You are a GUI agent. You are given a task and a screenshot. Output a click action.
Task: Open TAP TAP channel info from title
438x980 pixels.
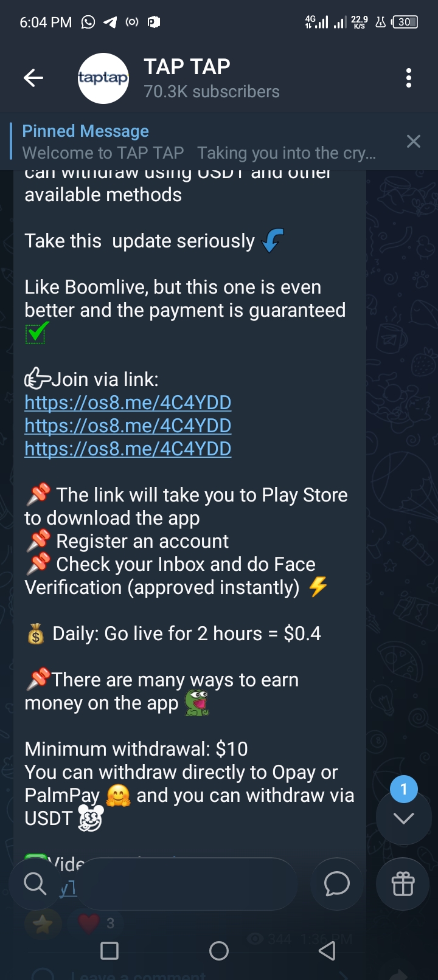tap(187, 66)
